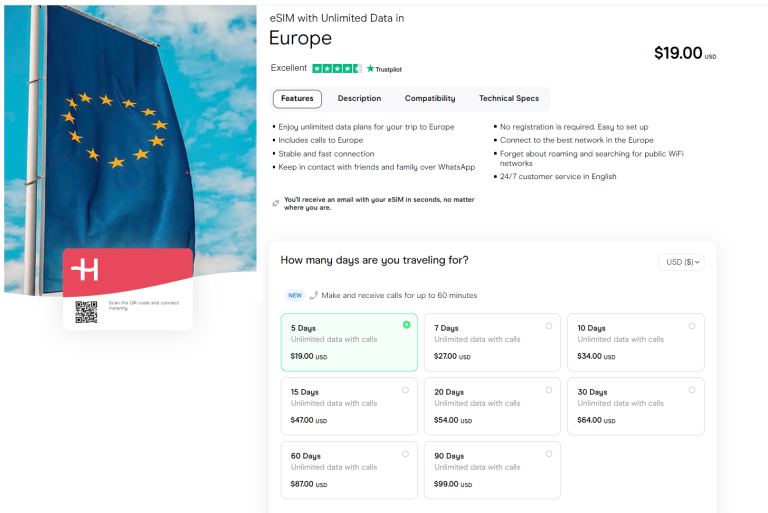This screenshot has width=768, height=513.
Task: Select the 15 Days plan radio button
Action: tap(406, 390)
